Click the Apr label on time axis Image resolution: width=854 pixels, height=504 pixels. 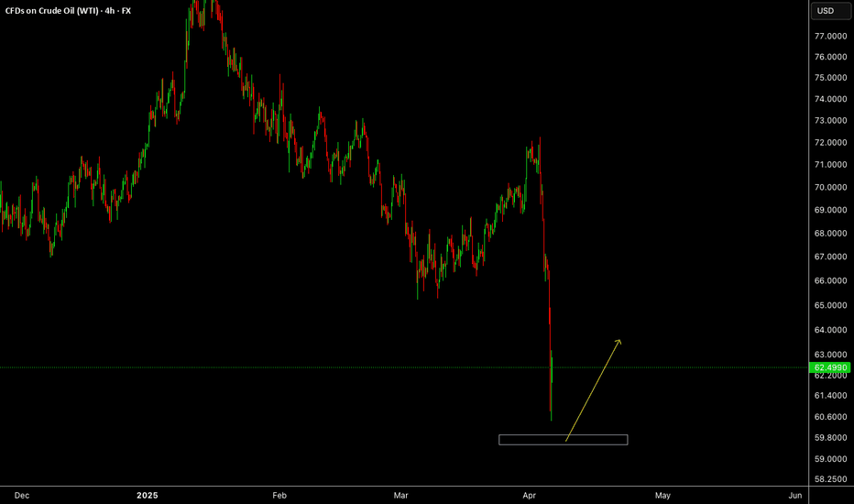click(x=529, y=495)
